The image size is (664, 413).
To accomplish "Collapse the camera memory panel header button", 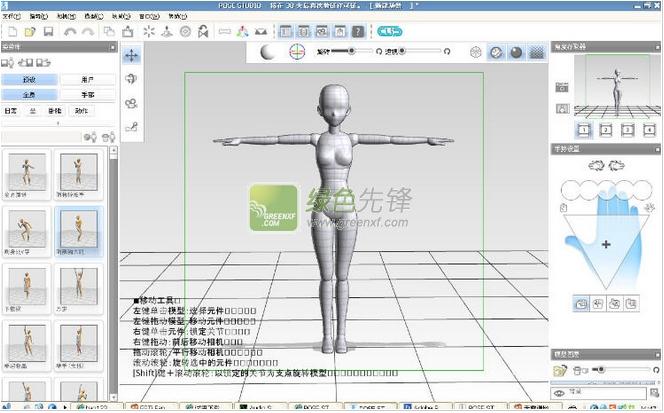I will coord(657,47).
